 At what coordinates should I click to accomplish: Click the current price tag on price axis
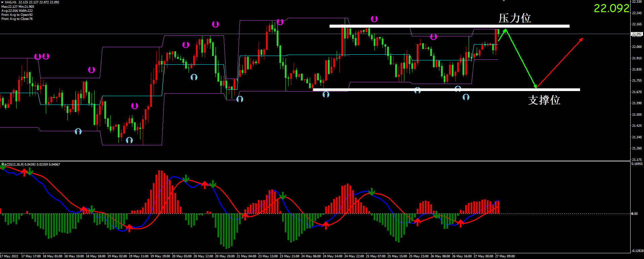[x=637, y=34]
